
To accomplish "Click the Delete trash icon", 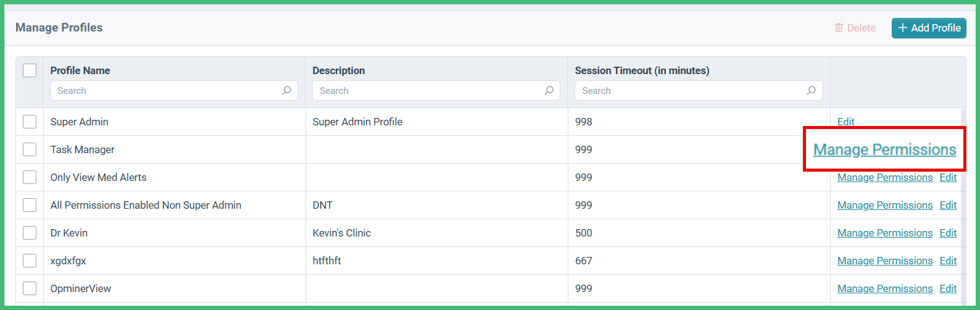I will [839, 28].
